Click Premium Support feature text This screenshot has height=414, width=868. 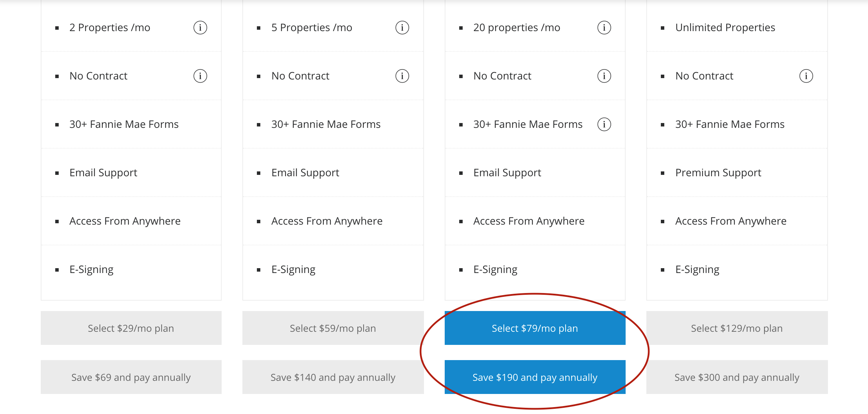[718, 173]
